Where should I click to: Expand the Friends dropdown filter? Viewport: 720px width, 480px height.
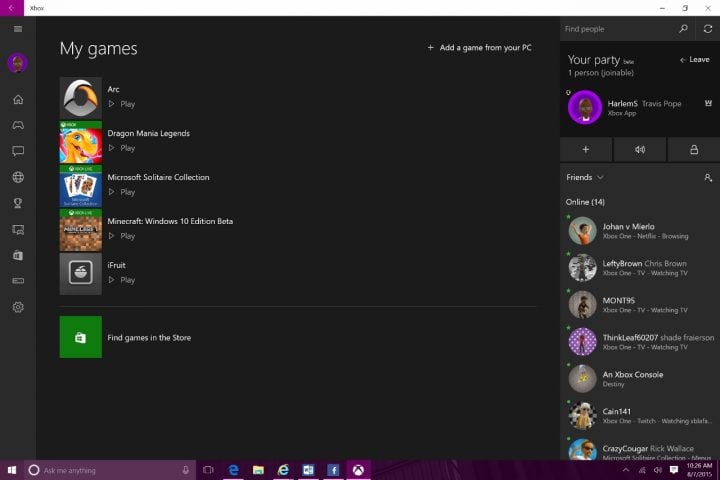click(585, 177)
